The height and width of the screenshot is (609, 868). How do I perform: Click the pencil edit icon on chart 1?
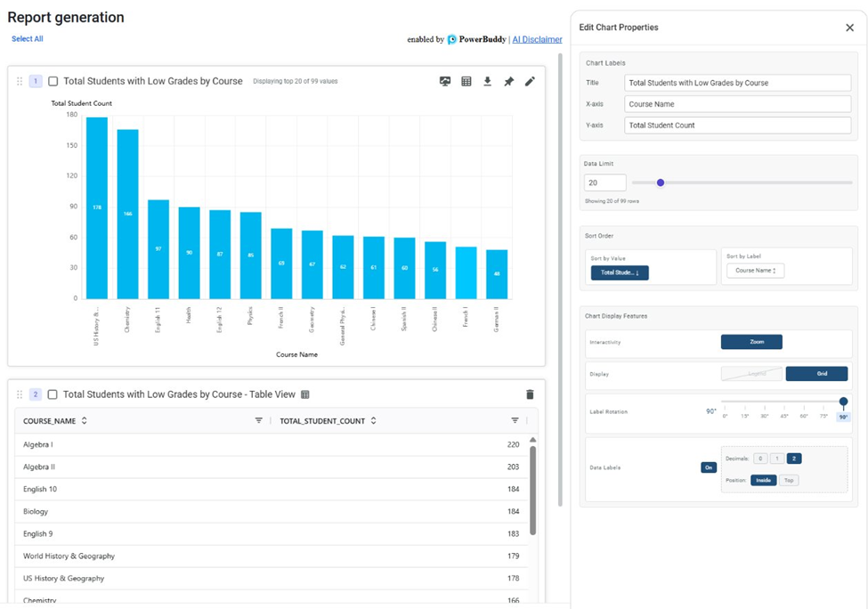pyautogui.click(x=530, y=81)
